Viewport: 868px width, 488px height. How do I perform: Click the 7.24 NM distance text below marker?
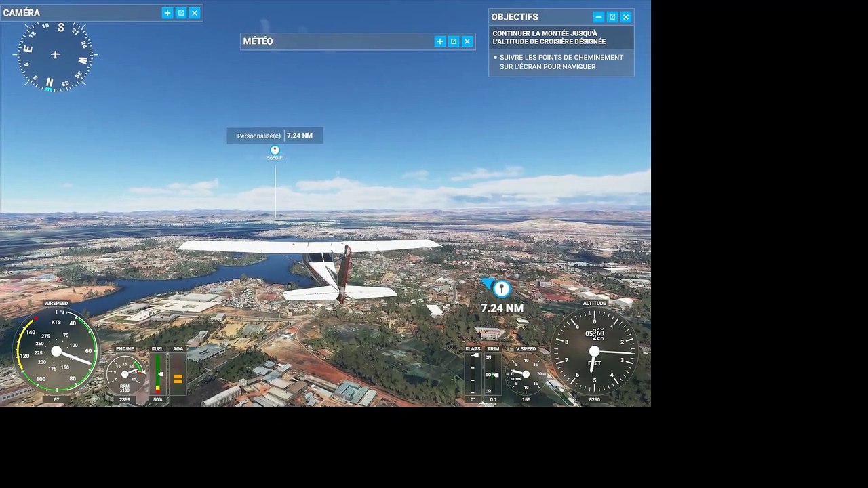(x=502, y=308)
